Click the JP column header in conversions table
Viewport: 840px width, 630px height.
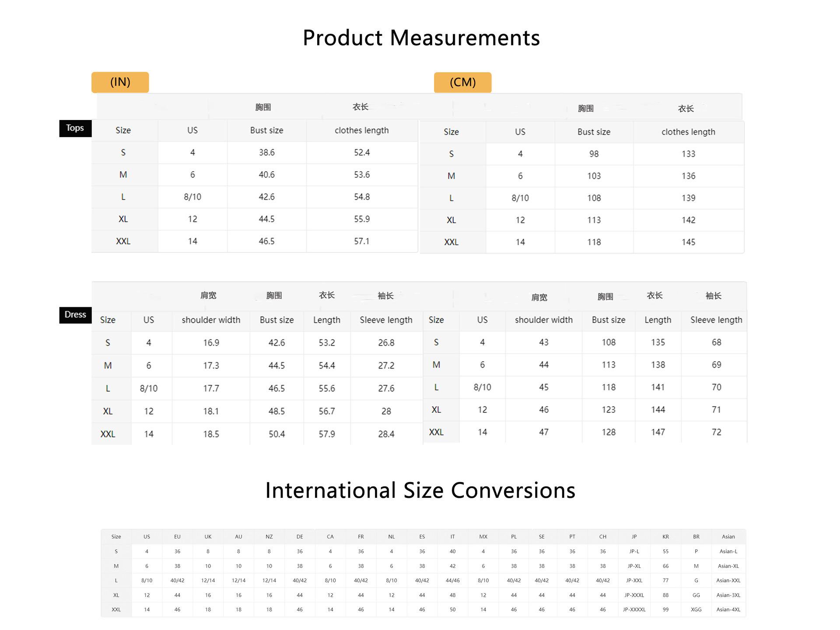click(634, 536)
